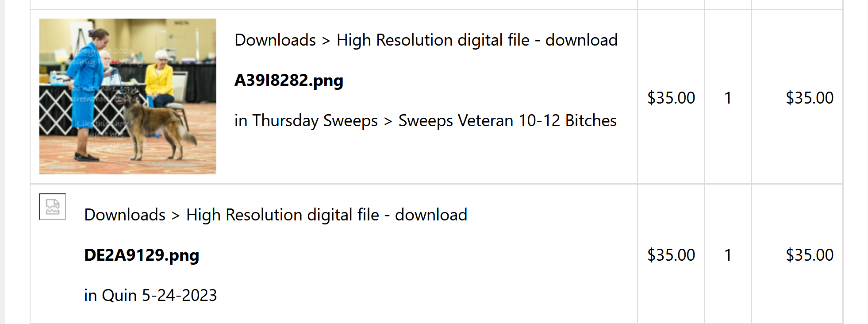Viewport: 868px width, 324px height.
Task: Click the $35.00 line total for DE2A9129.png
Action: pos(810,255)
